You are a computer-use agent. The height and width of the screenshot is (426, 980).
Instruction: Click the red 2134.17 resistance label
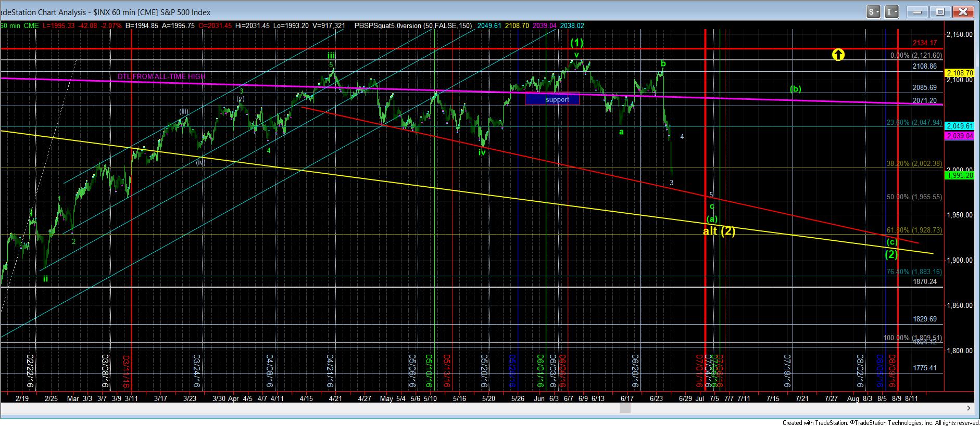[x=924, y=43]
